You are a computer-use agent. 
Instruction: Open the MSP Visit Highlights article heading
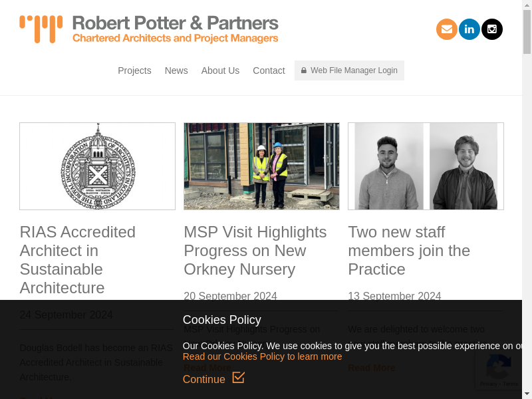click(255, 250)
